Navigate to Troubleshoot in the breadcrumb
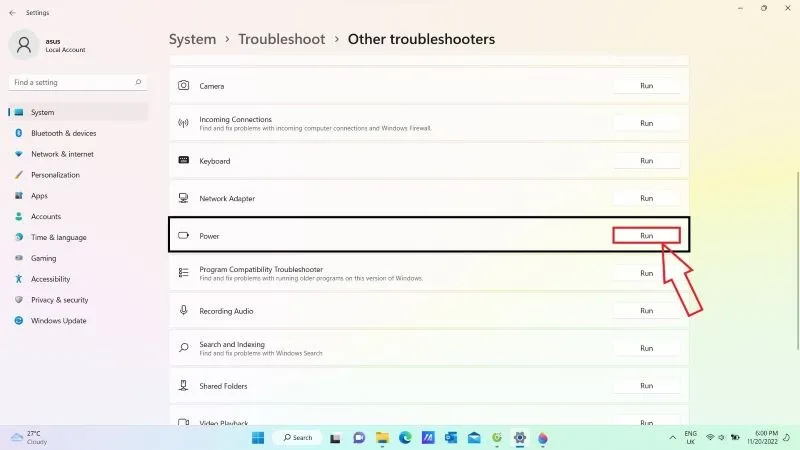Image resolution: width=800 pixels, height=450 pixels. 281,39
